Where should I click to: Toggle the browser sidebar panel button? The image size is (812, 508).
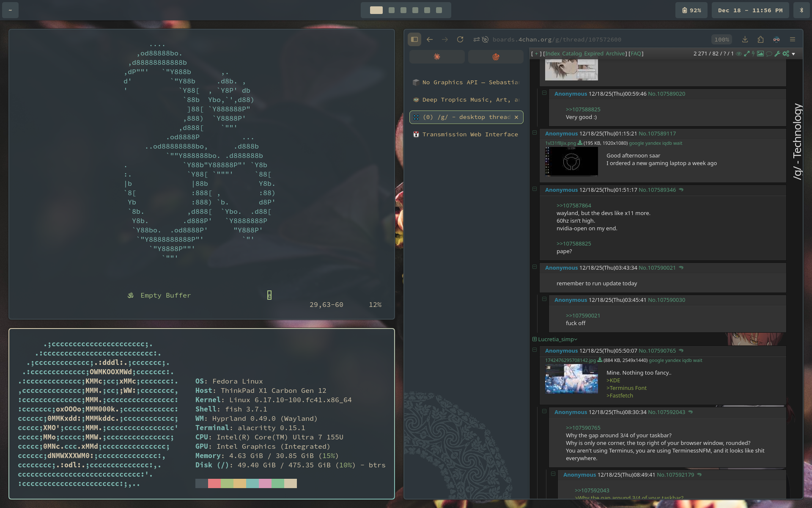[414, 39]
